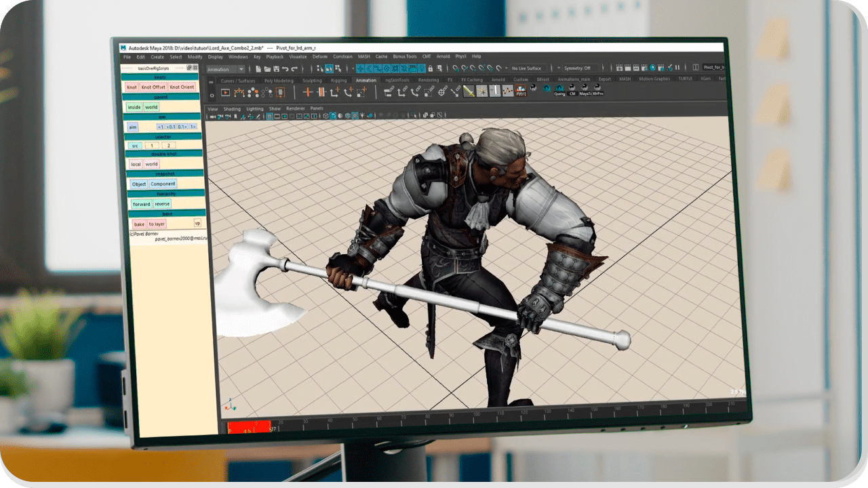
Task: Click the Quang shelf script icon
Action: (x=559, y=90)
